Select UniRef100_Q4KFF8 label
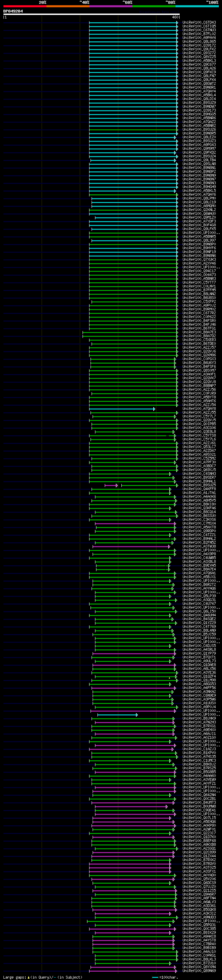 click(x=199, y=489)
